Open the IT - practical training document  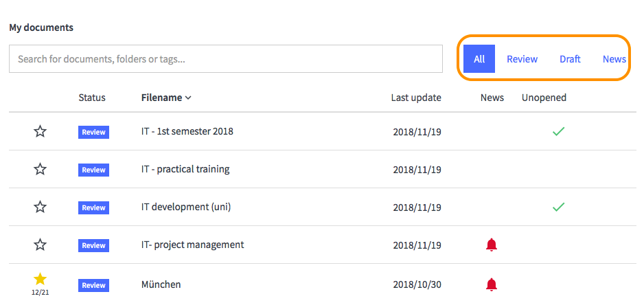(185, 169)
